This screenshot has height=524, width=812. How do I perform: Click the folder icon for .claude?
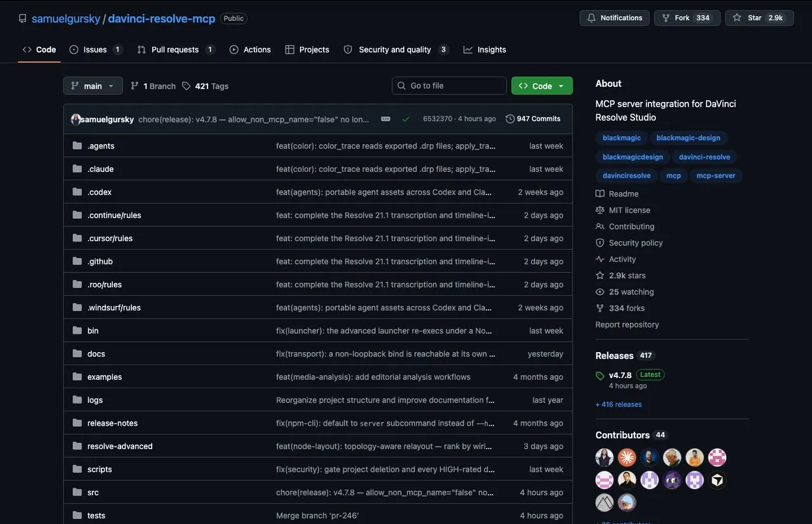(77, 169)
